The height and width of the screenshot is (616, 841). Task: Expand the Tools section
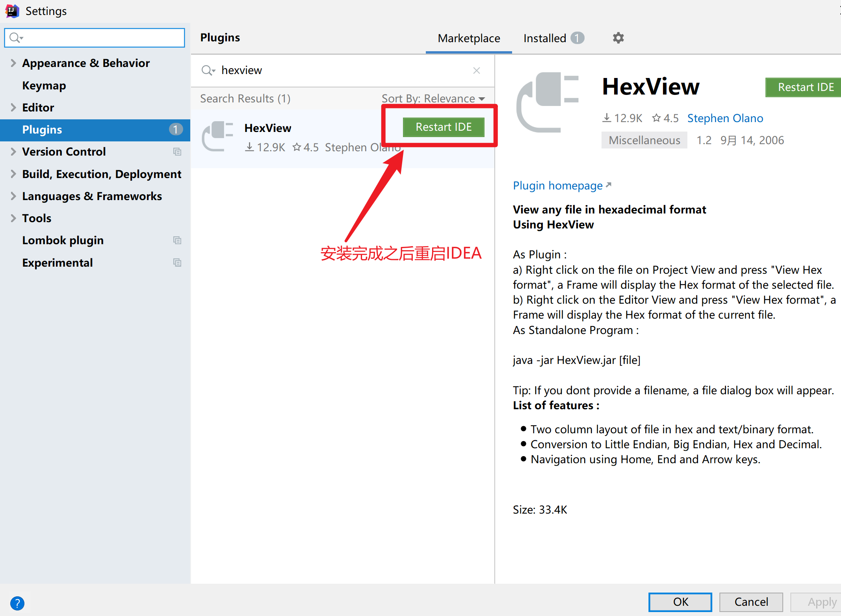pyautogui.click(x=13, y=218)
